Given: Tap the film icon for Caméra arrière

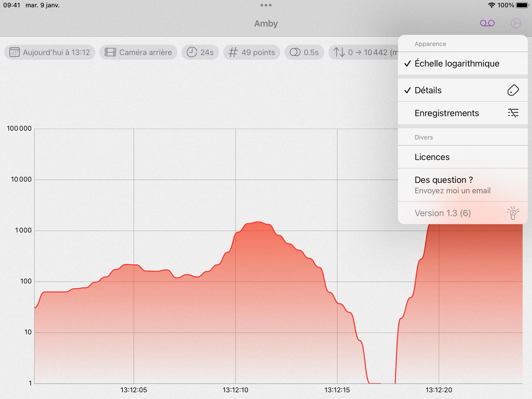Looking at the screenshot, I should [x=110, y=52].
